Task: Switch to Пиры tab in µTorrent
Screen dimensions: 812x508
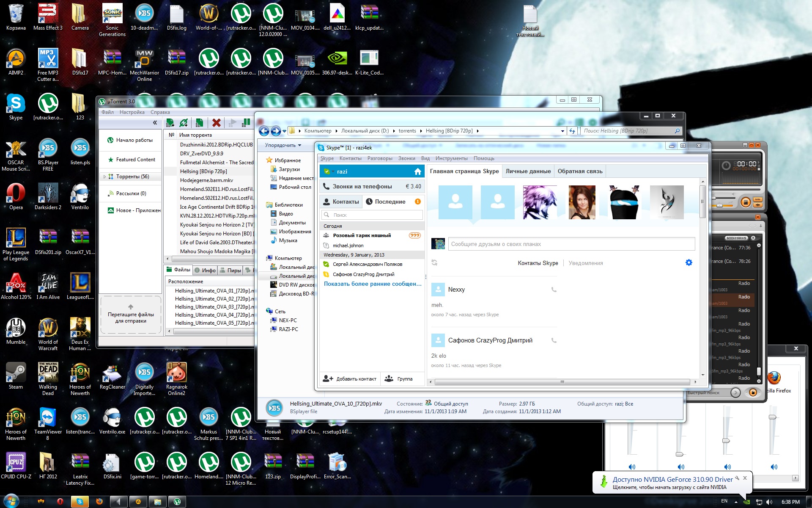Action: click(231, 270)
